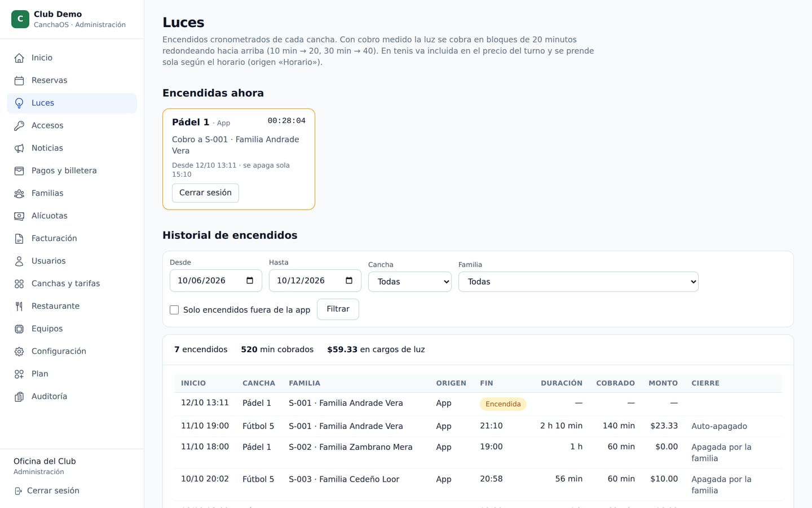Open the Cancha dropdown
Viewport: 812px width, 508px height.
coord(410,282)
